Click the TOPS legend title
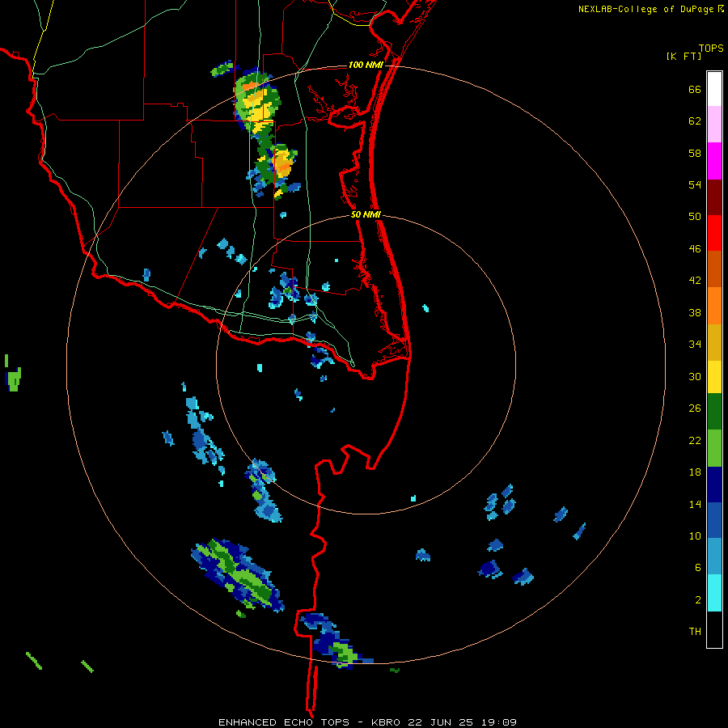Screen dimensions: 728x728 tap(711, 48)
